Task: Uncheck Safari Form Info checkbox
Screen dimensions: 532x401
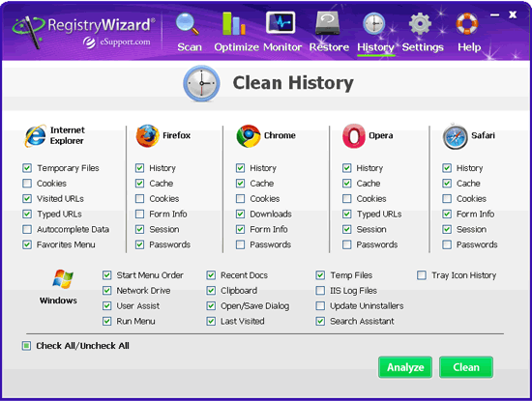Action: 447,215
